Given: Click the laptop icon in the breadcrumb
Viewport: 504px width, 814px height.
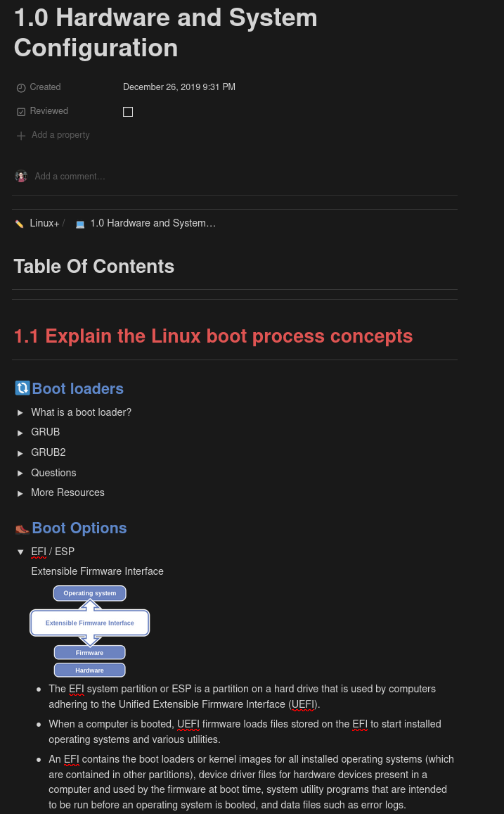Looking at the screenshot, I should 80,224.
